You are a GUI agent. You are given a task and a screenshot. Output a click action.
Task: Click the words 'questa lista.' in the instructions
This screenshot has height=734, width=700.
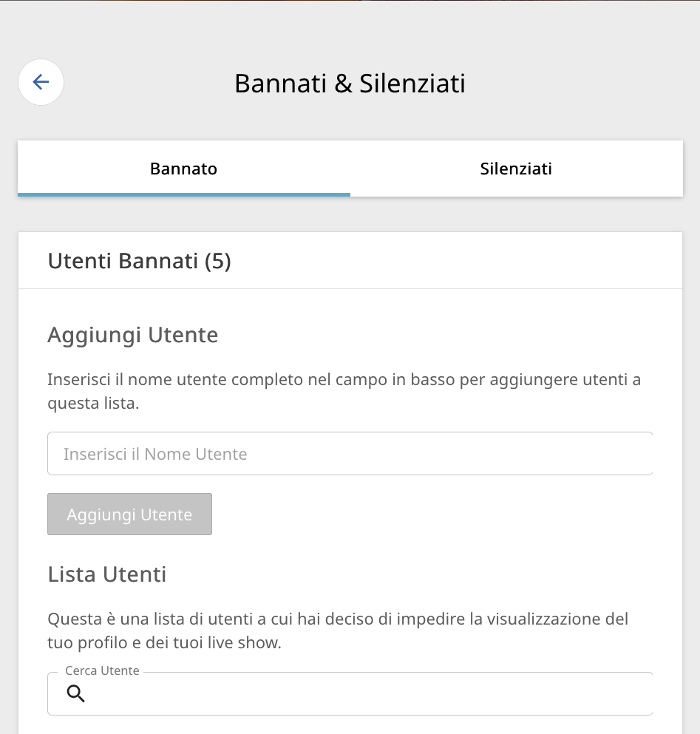click(x=93, y=403)
